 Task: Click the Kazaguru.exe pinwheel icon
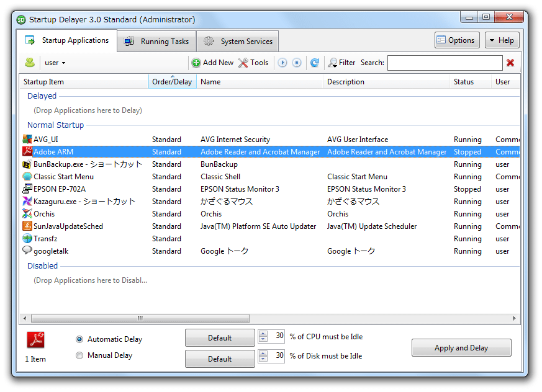[27, 201]
